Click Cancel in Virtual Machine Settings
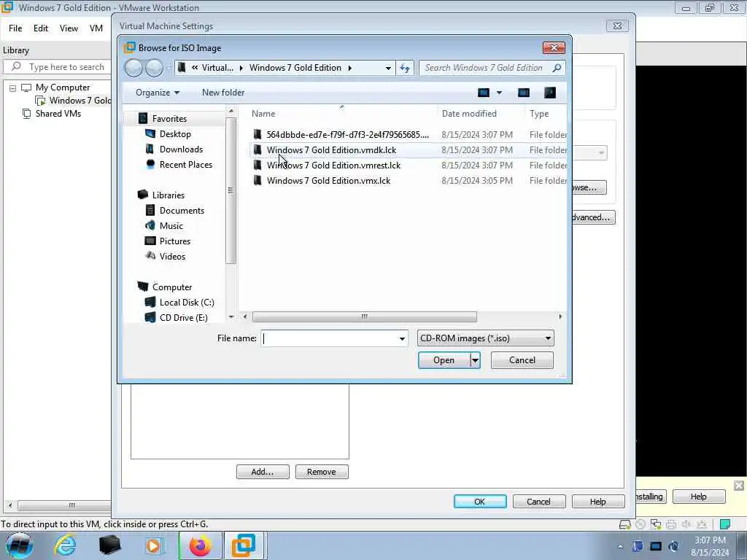This screenshot has height=560, width=747. 539,502
